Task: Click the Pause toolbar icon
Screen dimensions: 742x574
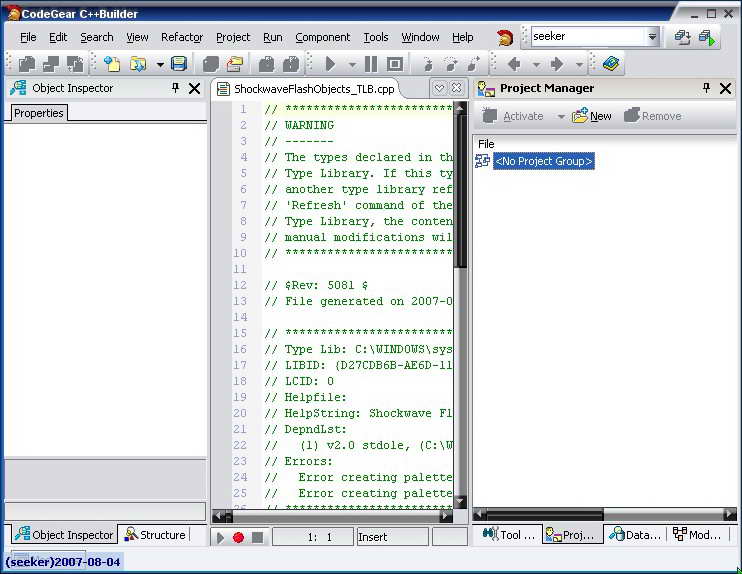Action: pyautogui.click(x=371, y=64)
